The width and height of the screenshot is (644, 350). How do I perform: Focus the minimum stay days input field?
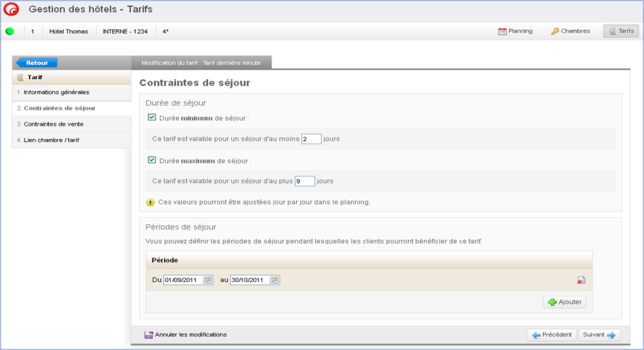coord(311,138)
